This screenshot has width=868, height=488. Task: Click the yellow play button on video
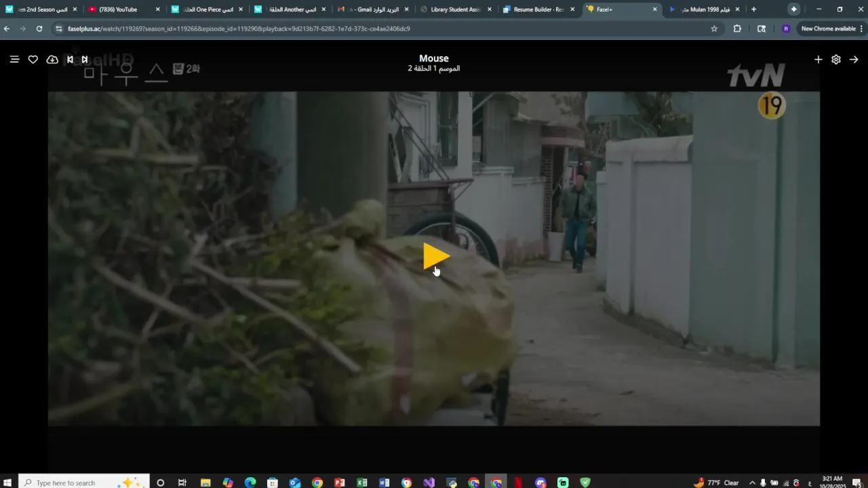tap(436, 256)
